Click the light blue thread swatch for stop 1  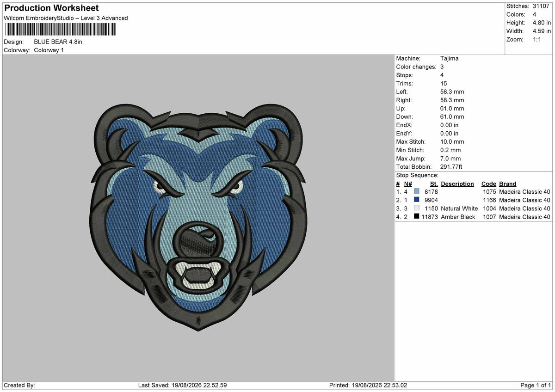pyautogui.click(x=417, y=191)
